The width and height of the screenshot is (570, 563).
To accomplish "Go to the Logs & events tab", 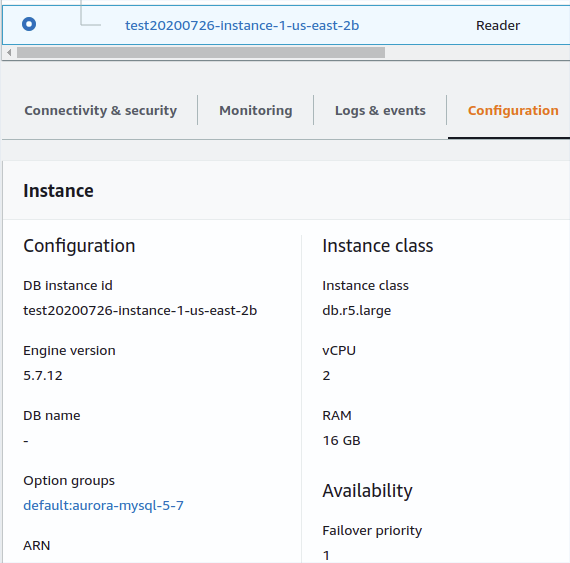I will tap(380, 110).
